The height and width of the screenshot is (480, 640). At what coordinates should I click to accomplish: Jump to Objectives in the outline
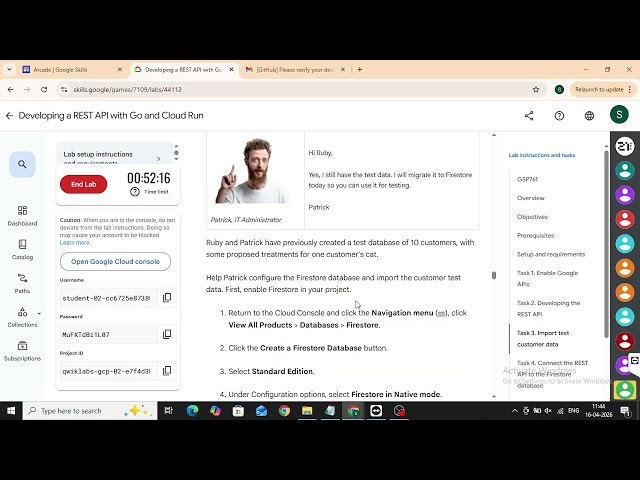click(532, 217)
